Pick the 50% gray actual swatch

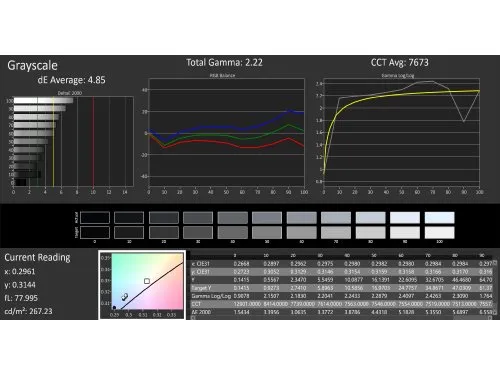(267, 218)
